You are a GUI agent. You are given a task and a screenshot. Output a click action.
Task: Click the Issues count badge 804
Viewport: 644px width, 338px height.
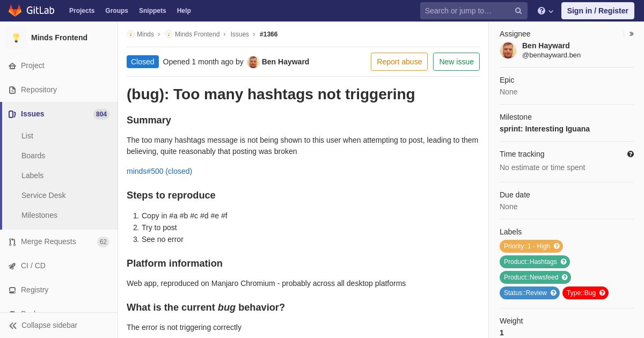pyautogui.click(x=101, y=114)
